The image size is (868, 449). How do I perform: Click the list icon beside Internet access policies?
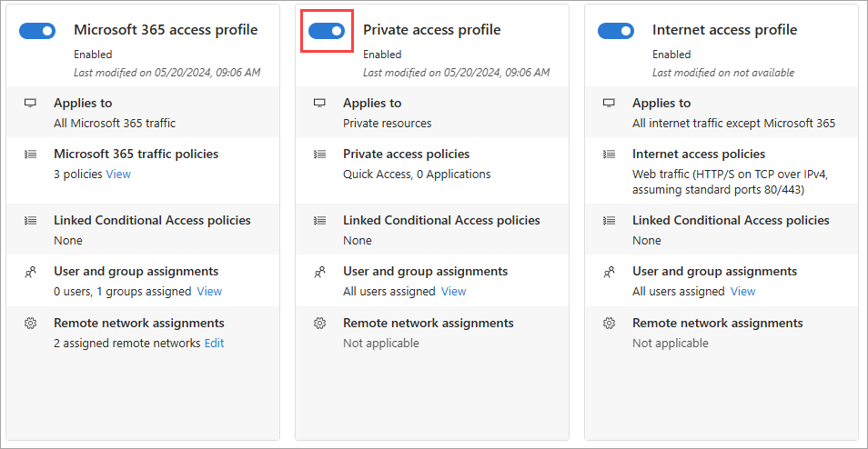609,155
